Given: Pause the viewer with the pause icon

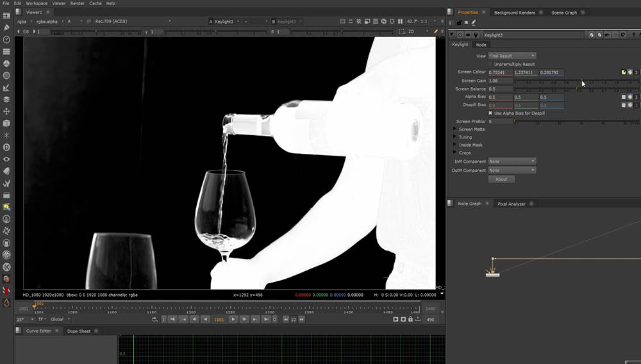Looking at the screenshot, I should tap(401, 21).
